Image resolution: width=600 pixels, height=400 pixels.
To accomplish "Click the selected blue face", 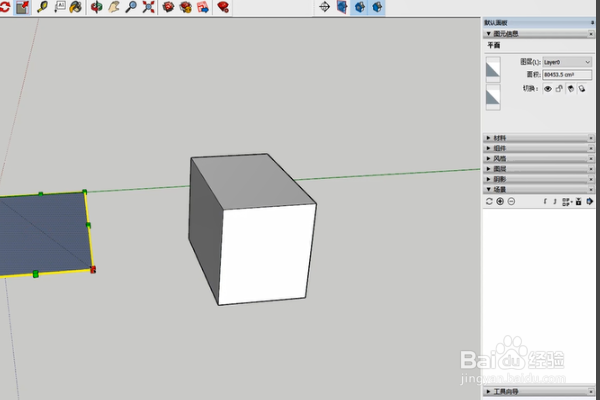I will click(x=46, y=233).
